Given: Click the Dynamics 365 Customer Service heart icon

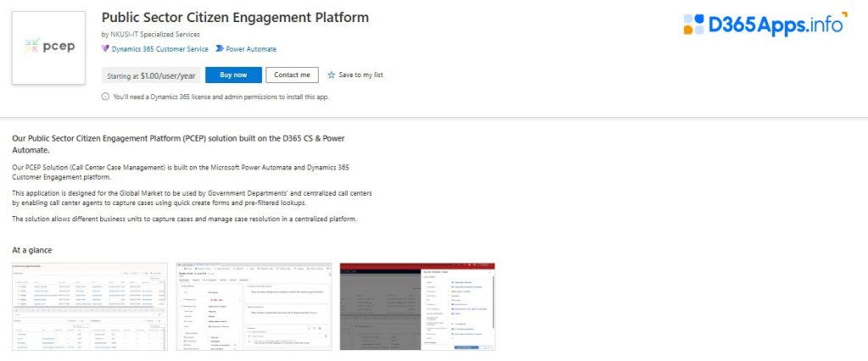Looking at the screenshot, I should (x=105, y=48).
